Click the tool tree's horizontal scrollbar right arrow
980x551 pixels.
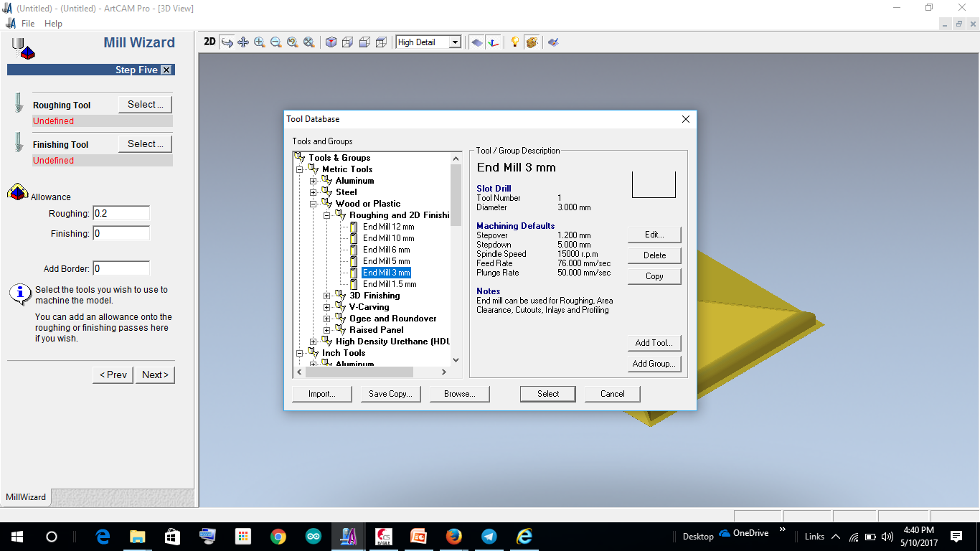tap(443, 372)
